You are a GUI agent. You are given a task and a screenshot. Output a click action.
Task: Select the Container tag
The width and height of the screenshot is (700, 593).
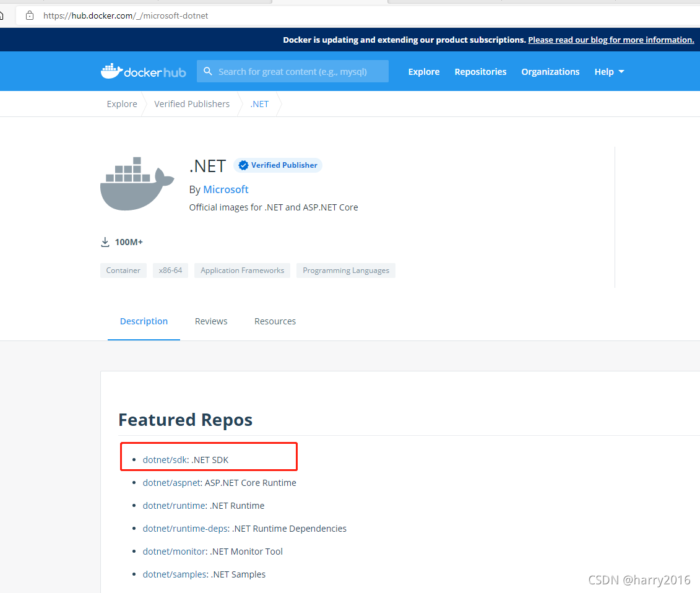[x=123, y=271]
